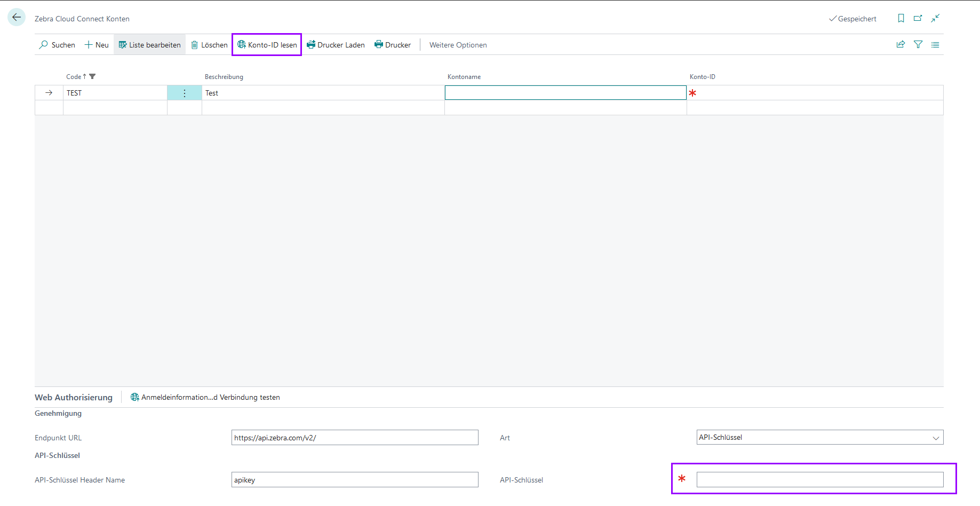980x506 pixels.
Task: Click the Löschen delete button
Action: point(210,45)
